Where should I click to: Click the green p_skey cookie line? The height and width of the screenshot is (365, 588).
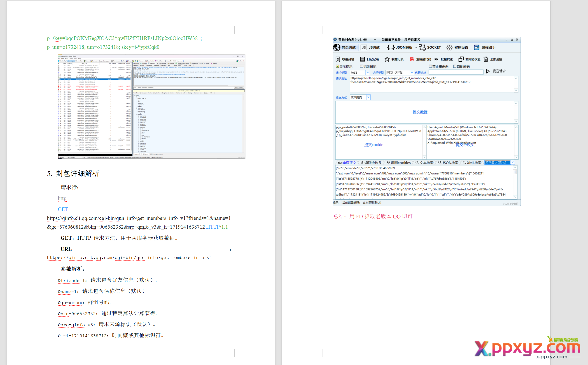click(x=124, y=38)
